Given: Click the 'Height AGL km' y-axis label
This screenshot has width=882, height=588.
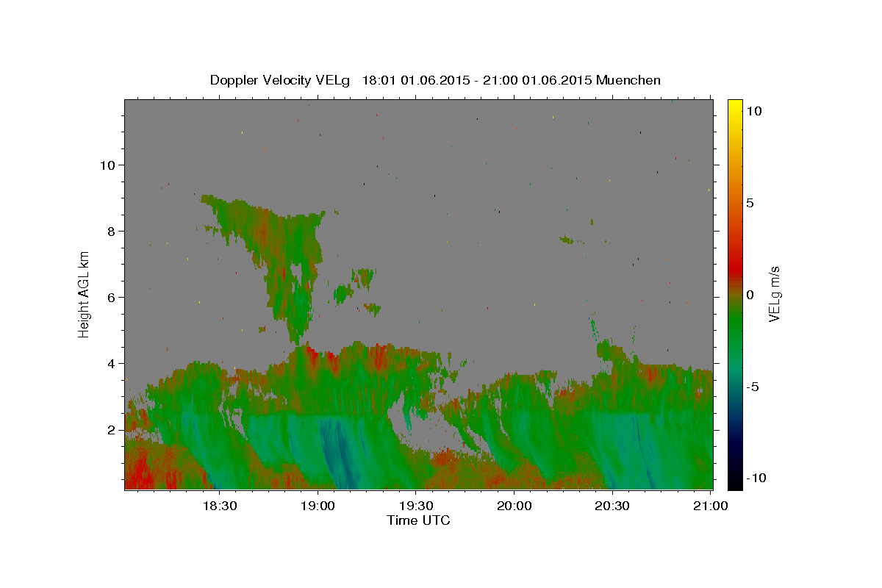Looking at the screenshot, I should click(85, 293).
